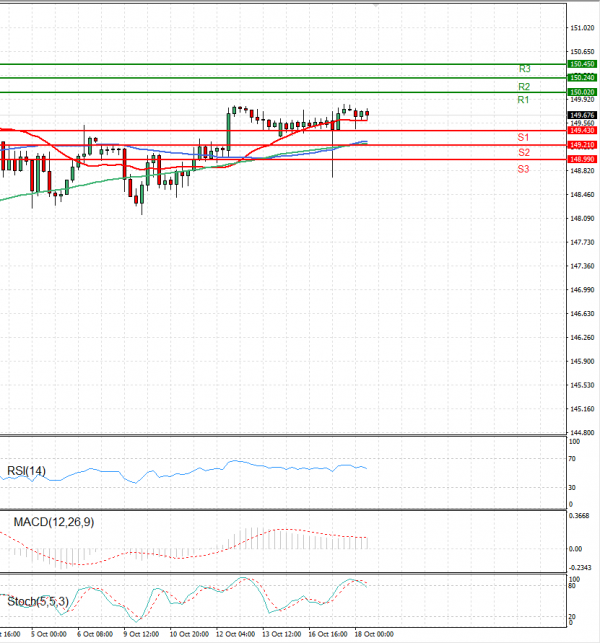Click the 146.630 price axis value

point(582,314)
